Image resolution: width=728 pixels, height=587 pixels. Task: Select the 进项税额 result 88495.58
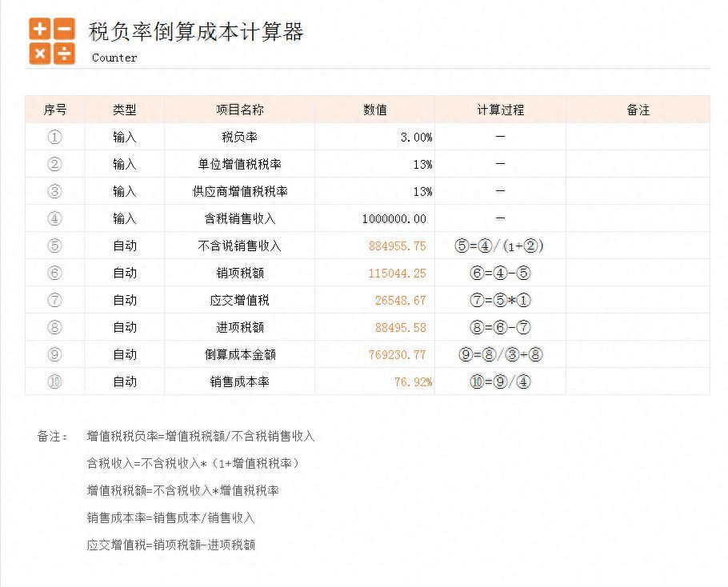pos(400,328)
